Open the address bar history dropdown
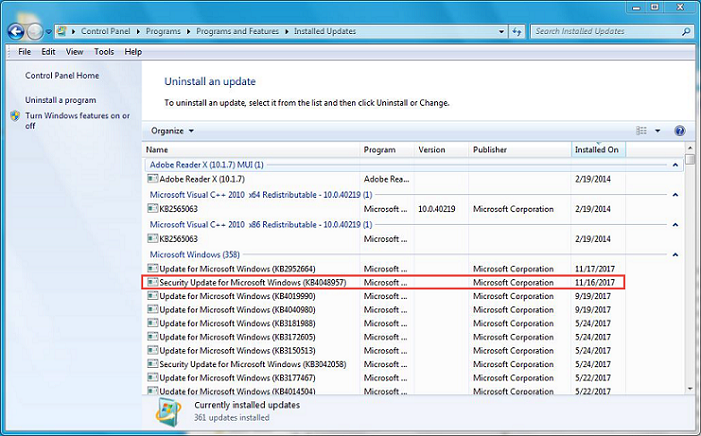 click(500, 31)
